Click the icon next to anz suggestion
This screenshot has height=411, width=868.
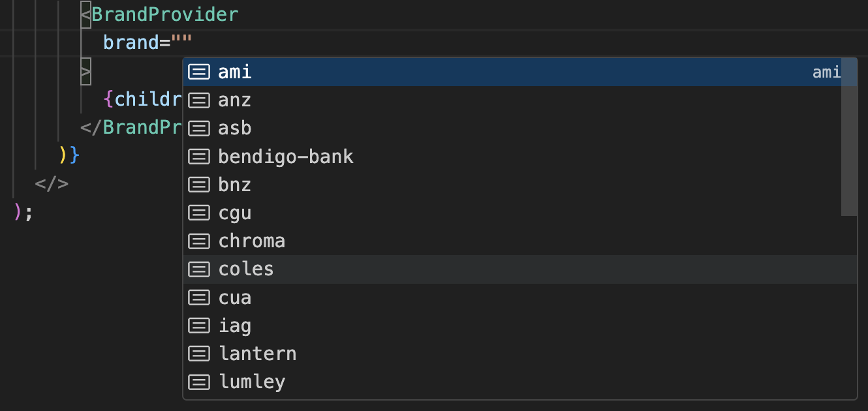198,100
